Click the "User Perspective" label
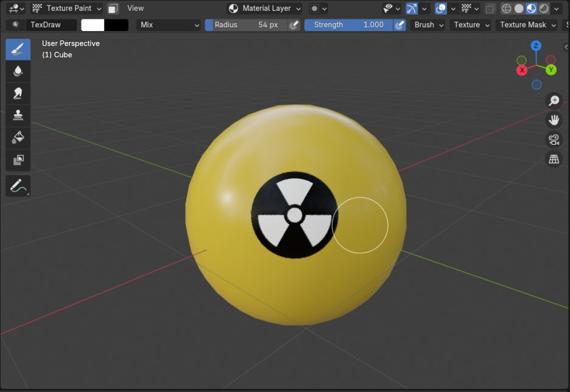The image size is (570, 392). click(71, 43)
